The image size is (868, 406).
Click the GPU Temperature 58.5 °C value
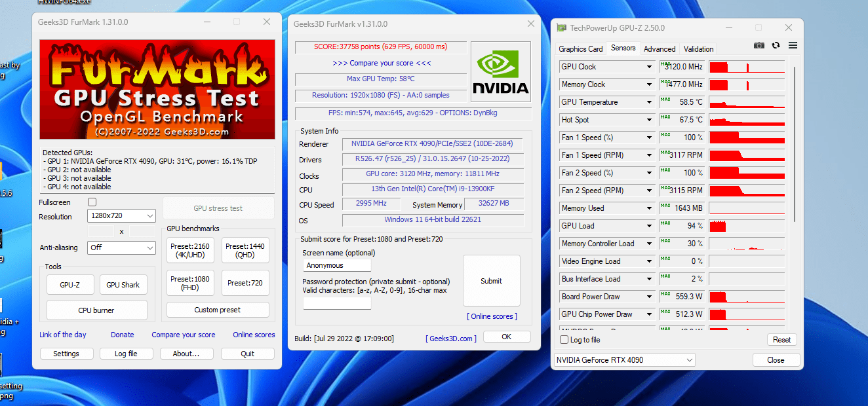tap(682, 102)
